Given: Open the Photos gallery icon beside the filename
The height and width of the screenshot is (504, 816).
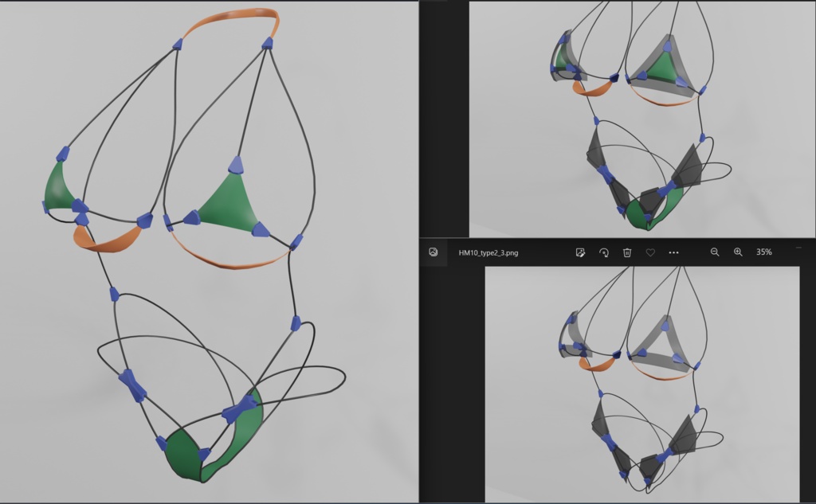Looking at the screenshot, I should click(x=433, y=252).
